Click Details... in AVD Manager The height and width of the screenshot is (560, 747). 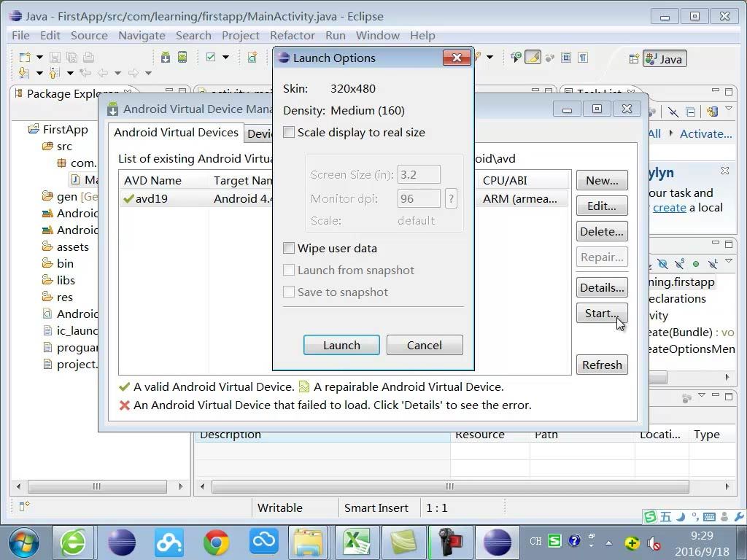tap(602, 287)
